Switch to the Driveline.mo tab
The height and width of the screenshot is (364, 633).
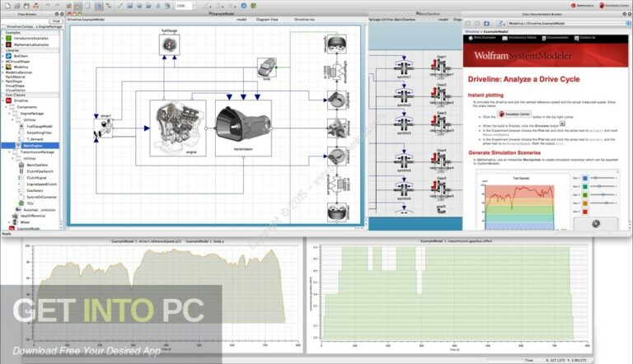(x=304, y=20)
